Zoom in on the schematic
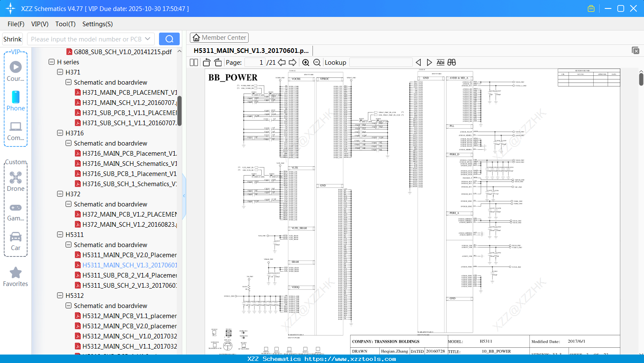Screen dimensions: 644x363 click(305, 62)
